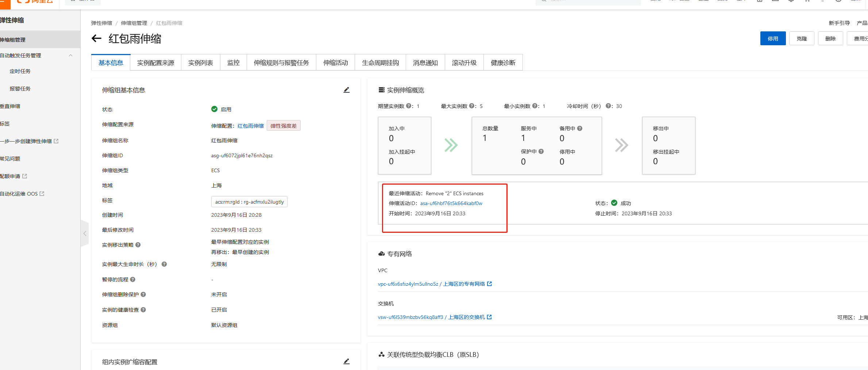Open the 滚动升级 tab

[x=464, y=63]
